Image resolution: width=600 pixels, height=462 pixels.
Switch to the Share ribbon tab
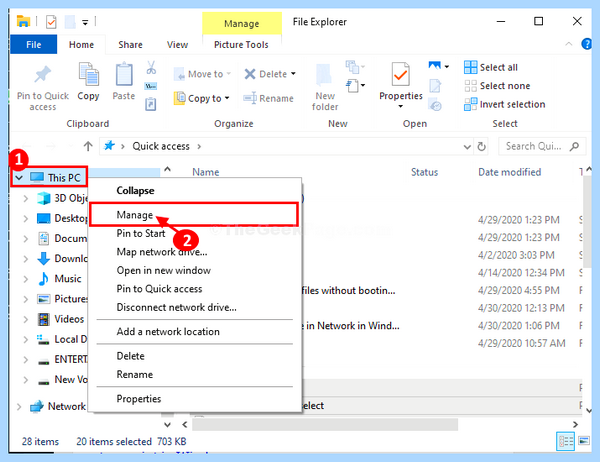130,45
